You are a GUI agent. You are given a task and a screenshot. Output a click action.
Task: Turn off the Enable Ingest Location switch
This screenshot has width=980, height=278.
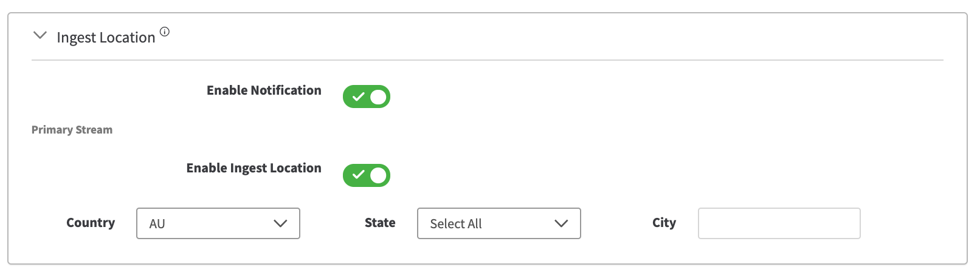(366, 175)
